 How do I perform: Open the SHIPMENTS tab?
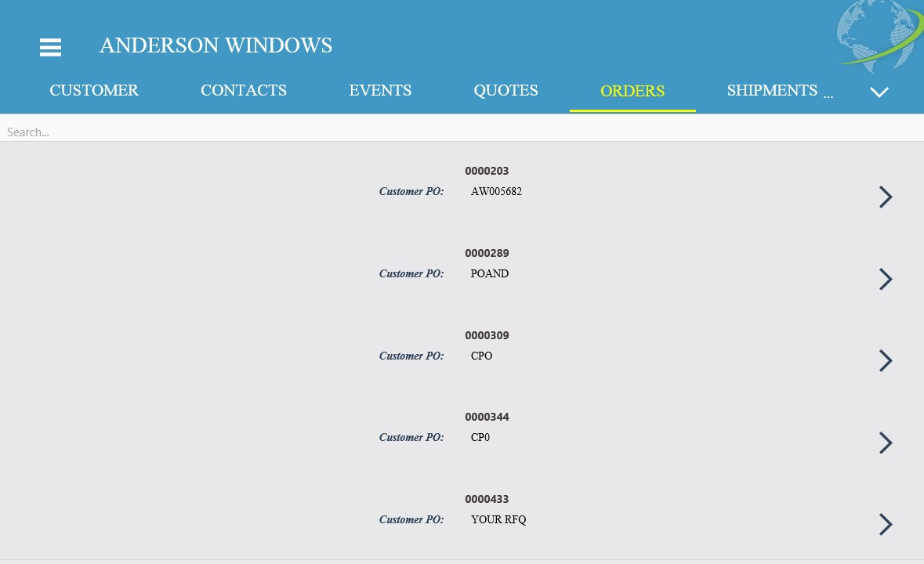(x=772, y=90)
